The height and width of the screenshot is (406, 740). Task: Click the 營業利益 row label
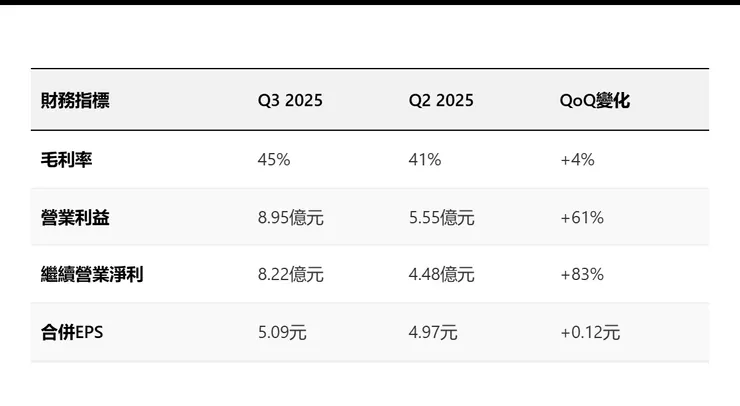[x=75, y=217]
